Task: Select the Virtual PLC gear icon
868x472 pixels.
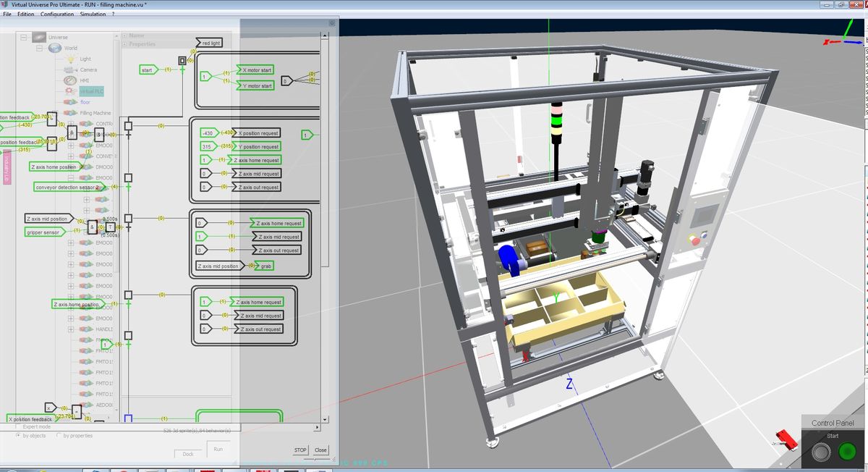Action: [x=70, y=91]
